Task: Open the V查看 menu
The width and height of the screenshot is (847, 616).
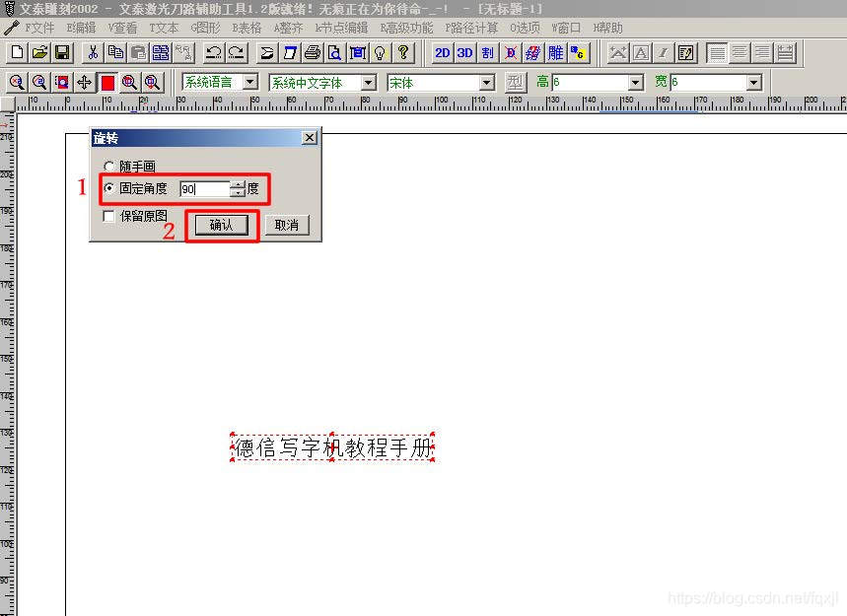Action: 122,28
